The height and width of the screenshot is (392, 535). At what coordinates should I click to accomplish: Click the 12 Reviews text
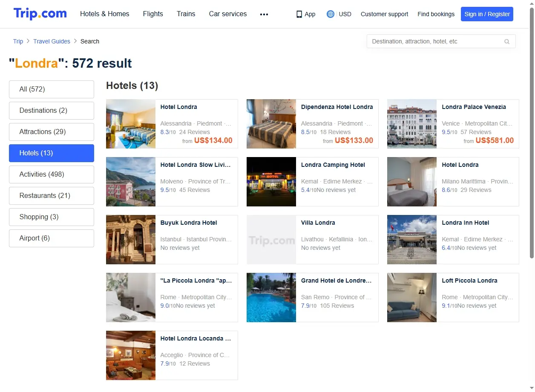[195, 363]
